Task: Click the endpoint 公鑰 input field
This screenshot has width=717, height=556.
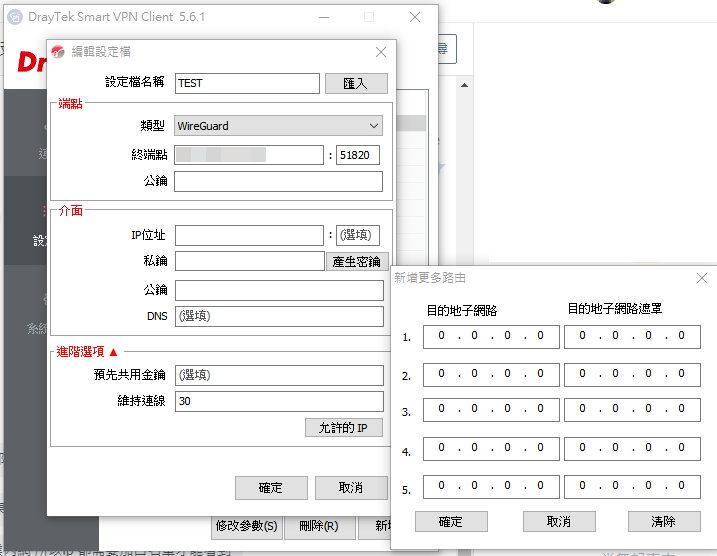Action: pos(278,182)
